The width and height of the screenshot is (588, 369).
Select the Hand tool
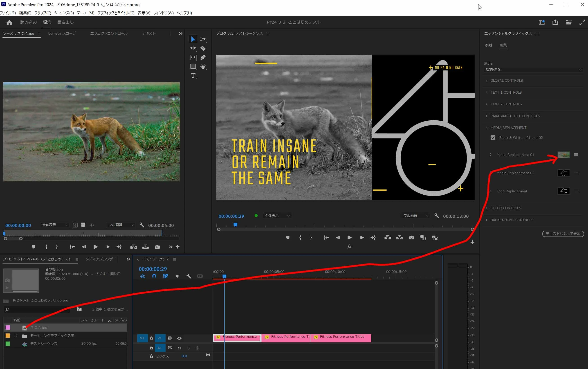tap(203, 66)
